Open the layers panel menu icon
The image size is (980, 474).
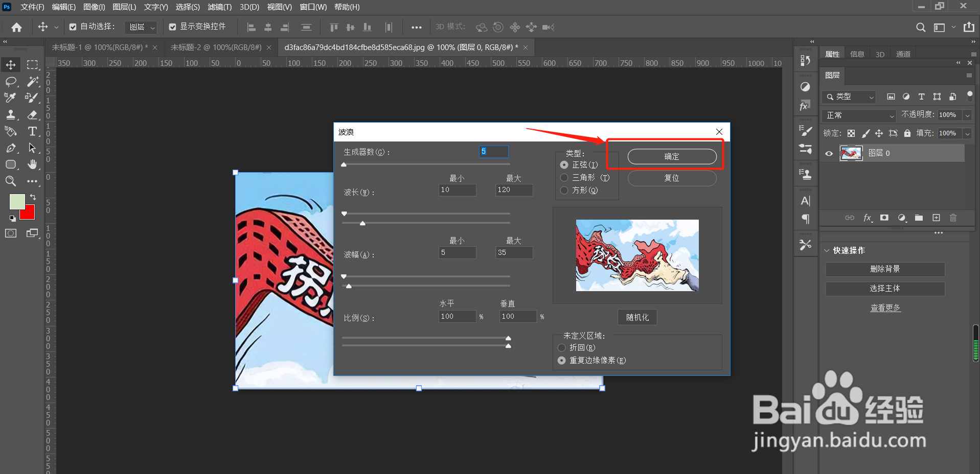(x=969, y=76)
